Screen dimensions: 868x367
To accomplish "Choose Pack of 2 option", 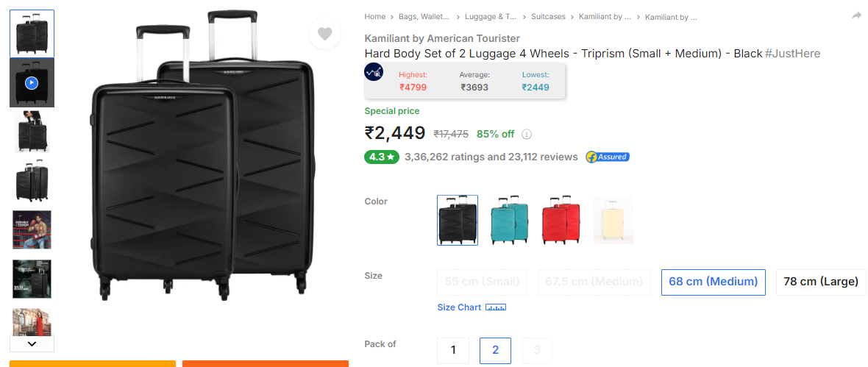I will (495, 350).
